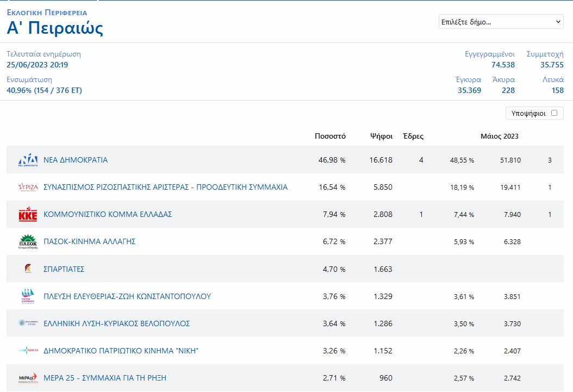The image size is (573, 392).
Task: Click the Μάιος 2023 column header
Action: 499,136
